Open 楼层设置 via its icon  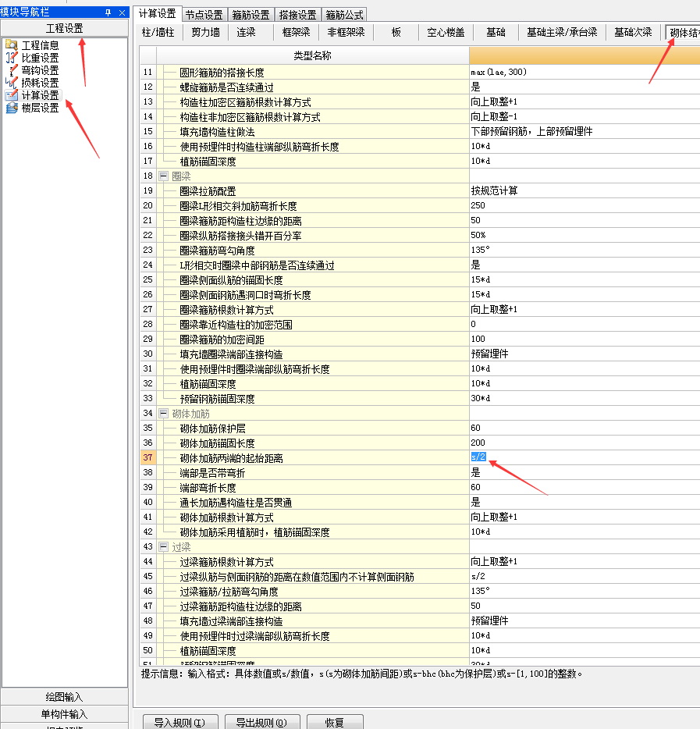11,108
